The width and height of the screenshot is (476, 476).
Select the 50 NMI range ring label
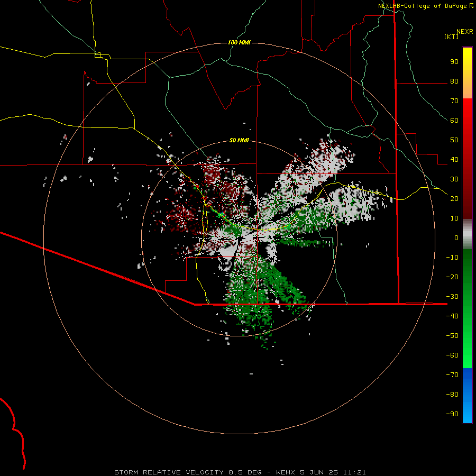click(x=239, y=140)
